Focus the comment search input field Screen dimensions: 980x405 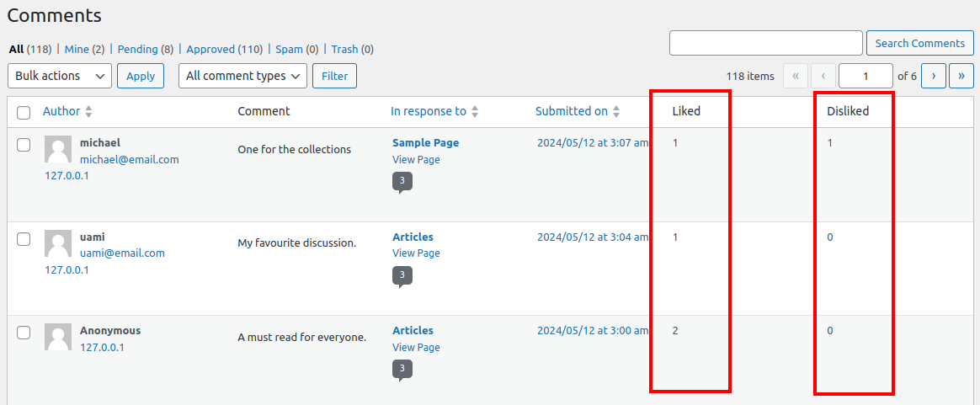click(766, 43)
